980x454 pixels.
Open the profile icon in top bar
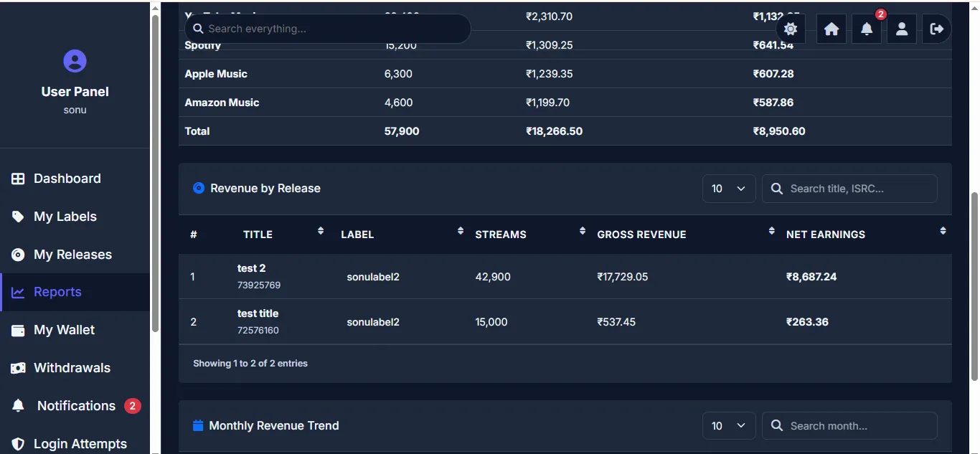coord(902,29)
